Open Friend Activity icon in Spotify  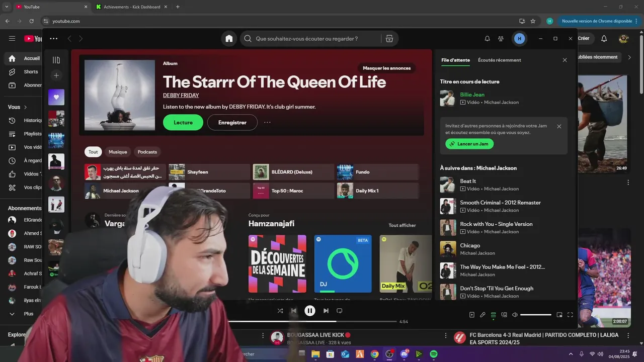pyautogui.click(x=501, y=39)
